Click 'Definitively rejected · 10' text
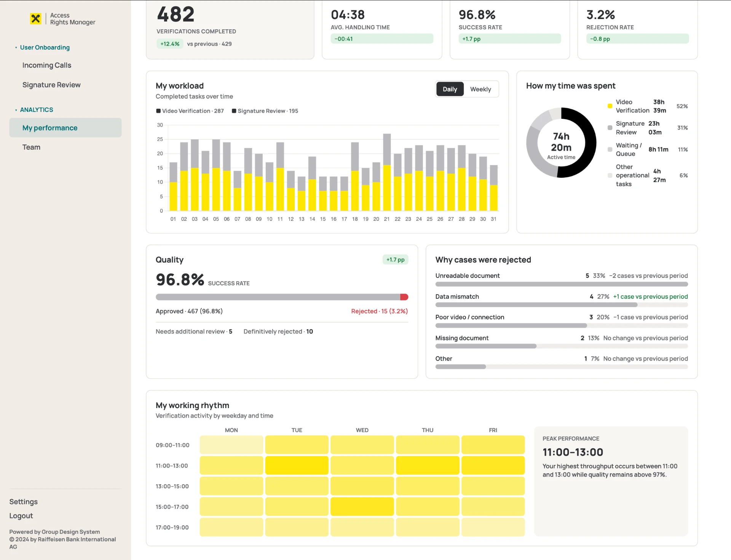This screenshot has width=731, height=560. (x=278, y=332)
